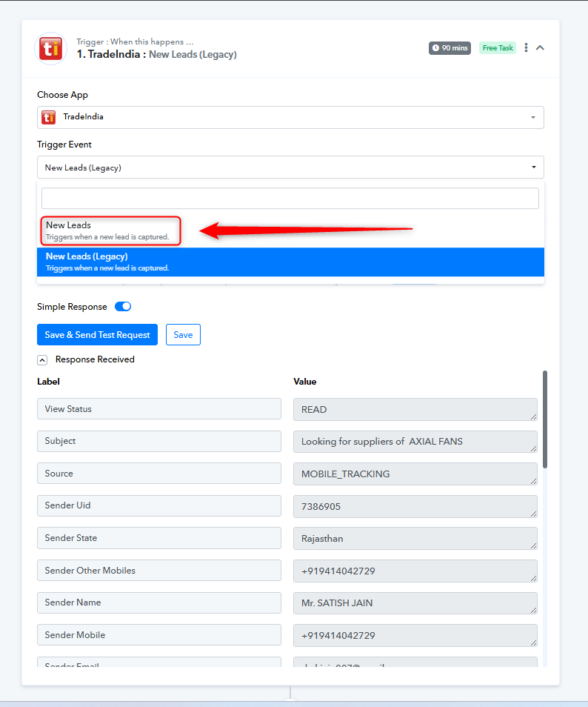The width and height of the screenshot is (588, 707).
Task: Click the 7386905 value field
Action: 415,506
